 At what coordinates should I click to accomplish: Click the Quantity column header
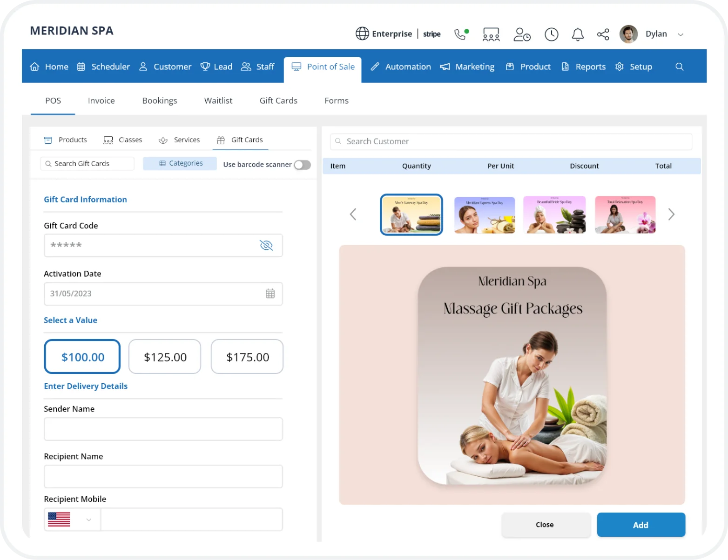tap(417, 166)
